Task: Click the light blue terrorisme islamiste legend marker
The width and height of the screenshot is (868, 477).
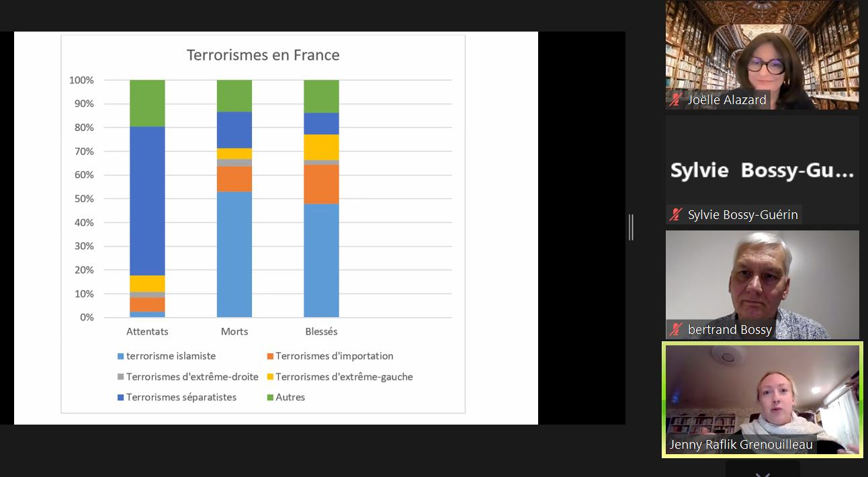Action: (x=121, y=356)
